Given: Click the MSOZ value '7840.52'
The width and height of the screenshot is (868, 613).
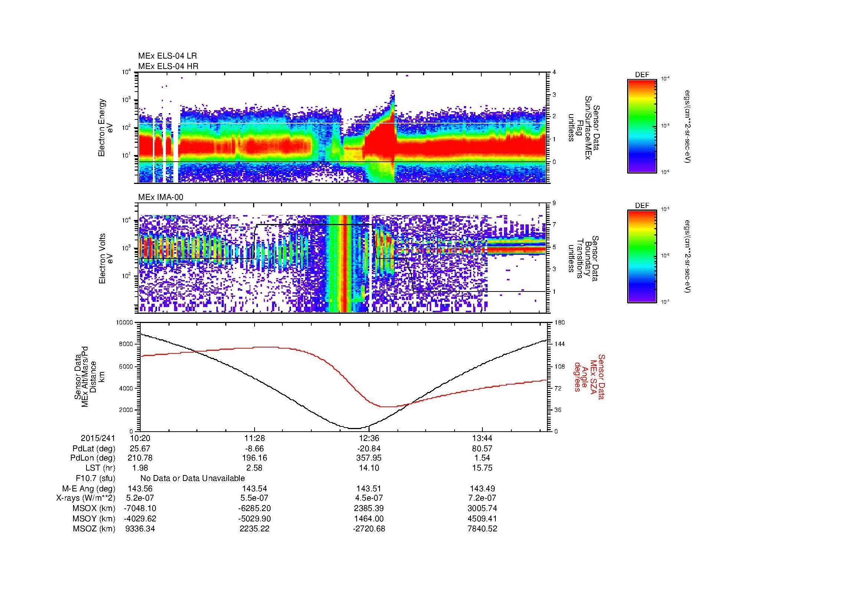Looking at the screenshot, I should 482,529.
